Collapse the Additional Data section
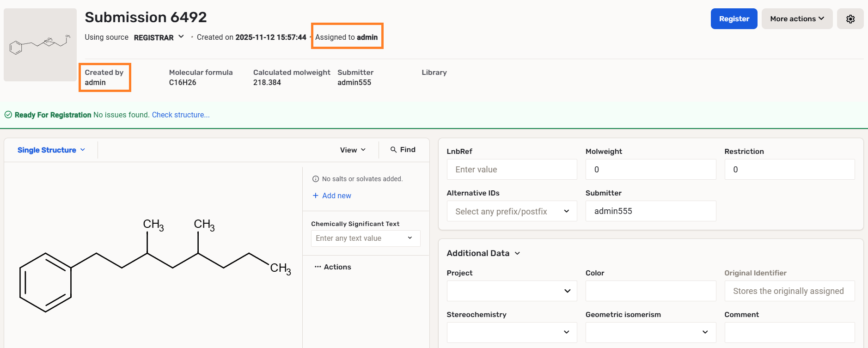 tap(517, 253)
